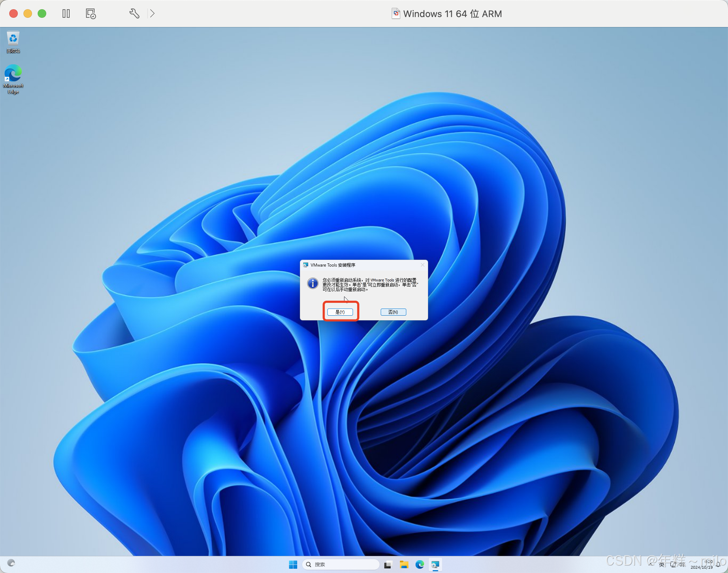Open notifications bell in system tray

(x=718, y=564)
